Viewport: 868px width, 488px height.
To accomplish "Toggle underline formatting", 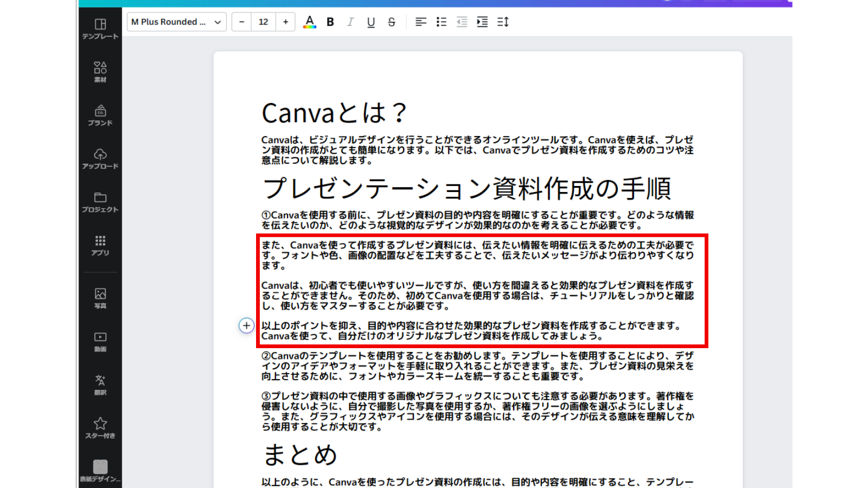I will click(x=371, y=22).
